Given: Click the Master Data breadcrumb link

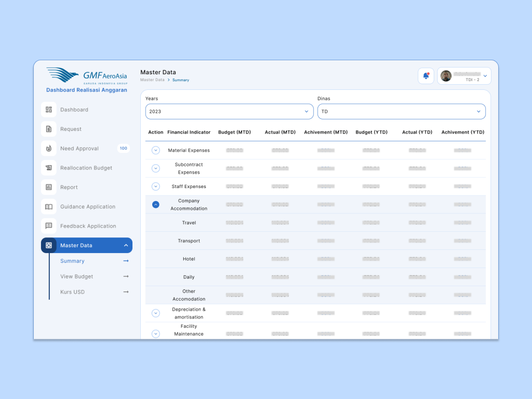Looking at the screenshot, I should (152, 80).
